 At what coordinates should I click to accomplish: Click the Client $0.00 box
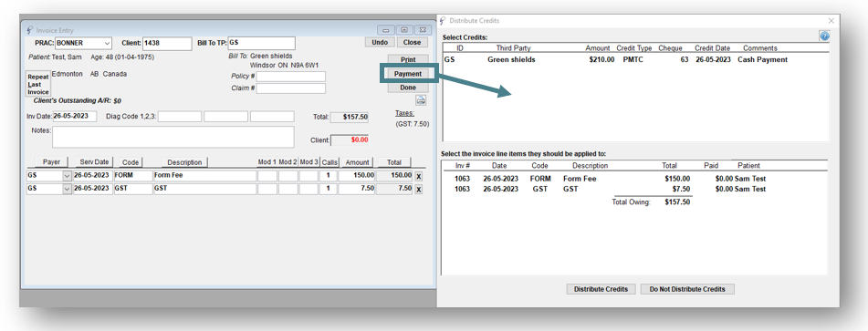click(350, 140)
